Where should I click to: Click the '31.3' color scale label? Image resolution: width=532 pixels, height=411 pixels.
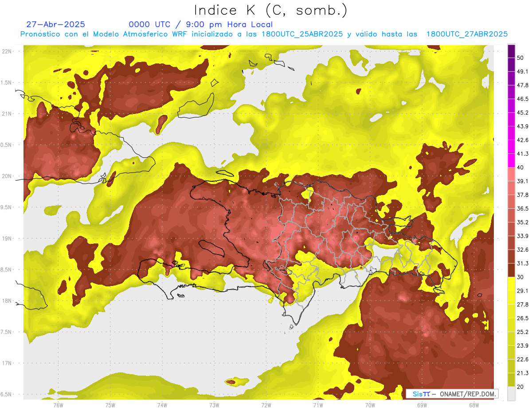(x=523, y=263)
